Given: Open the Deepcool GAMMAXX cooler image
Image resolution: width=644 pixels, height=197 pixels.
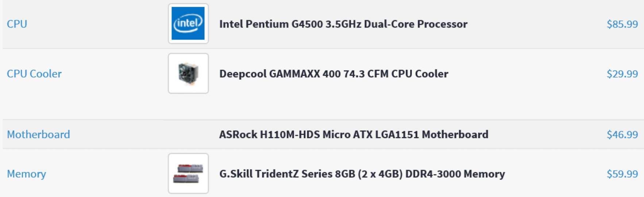Looking at the screenshot, I should point(188,74).
